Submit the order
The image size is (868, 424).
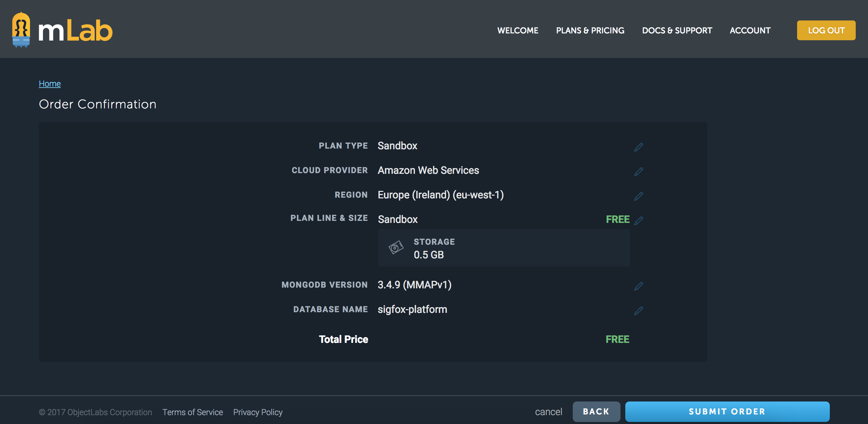pyautogui.click(x=727, y=411)
